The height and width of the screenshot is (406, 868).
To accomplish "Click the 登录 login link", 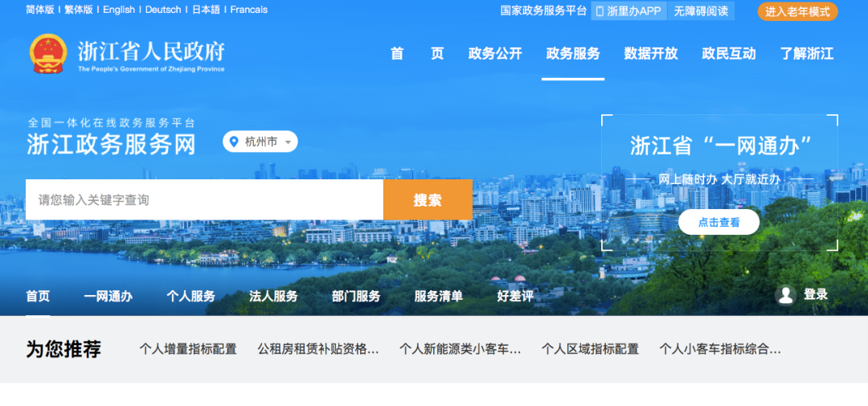I will click(816, 295).
